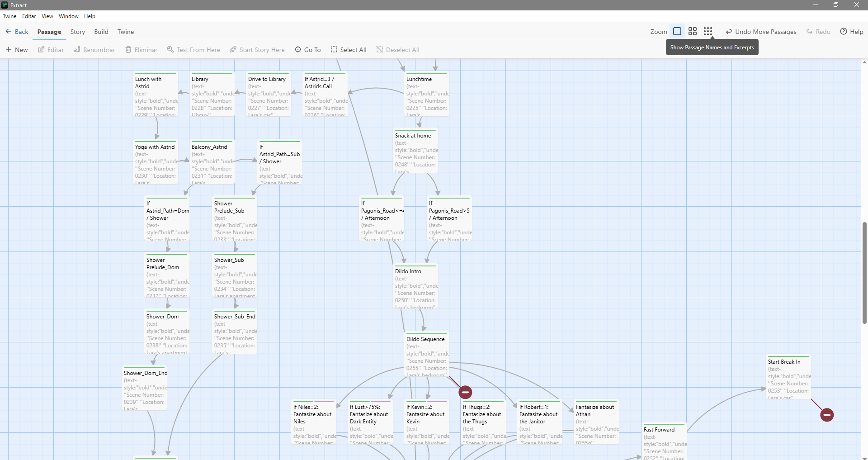The image size is (868, 460).
Task: Select the Shower_Dom passage card
Action: [167, 332]
